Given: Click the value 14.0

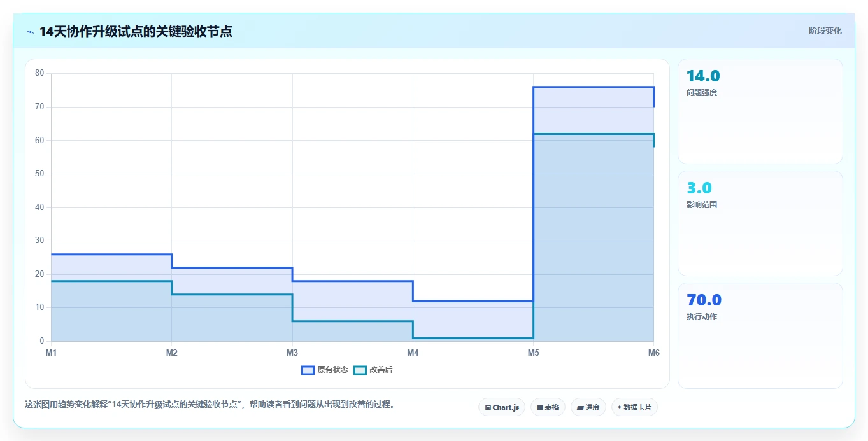Looking at the screenshot, I should (x=703, y=76).
